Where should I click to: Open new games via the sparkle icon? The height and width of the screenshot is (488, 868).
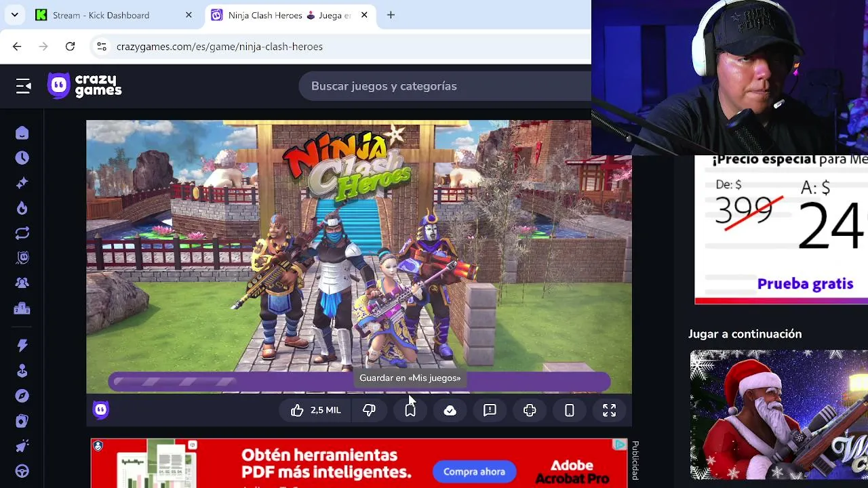(22, 183)
